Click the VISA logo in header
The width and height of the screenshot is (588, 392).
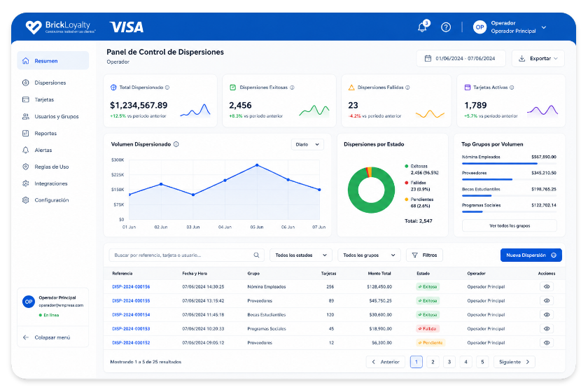[x=127, y=27]
